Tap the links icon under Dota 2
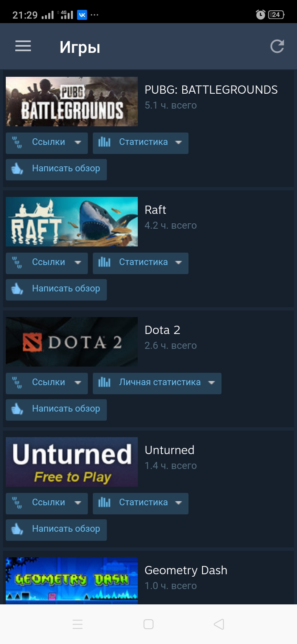 17,383
